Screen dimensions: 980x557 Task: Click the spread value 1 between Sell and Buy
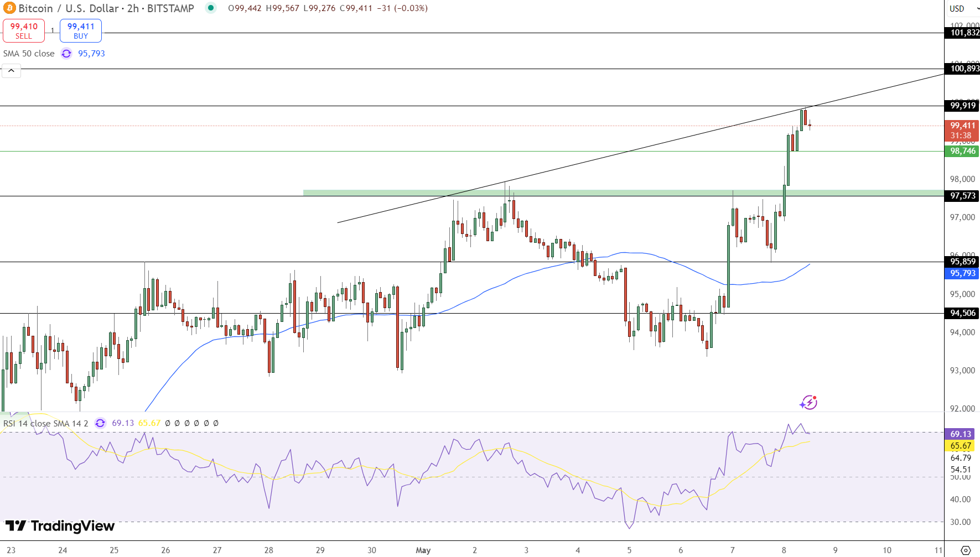click(53, 31)
